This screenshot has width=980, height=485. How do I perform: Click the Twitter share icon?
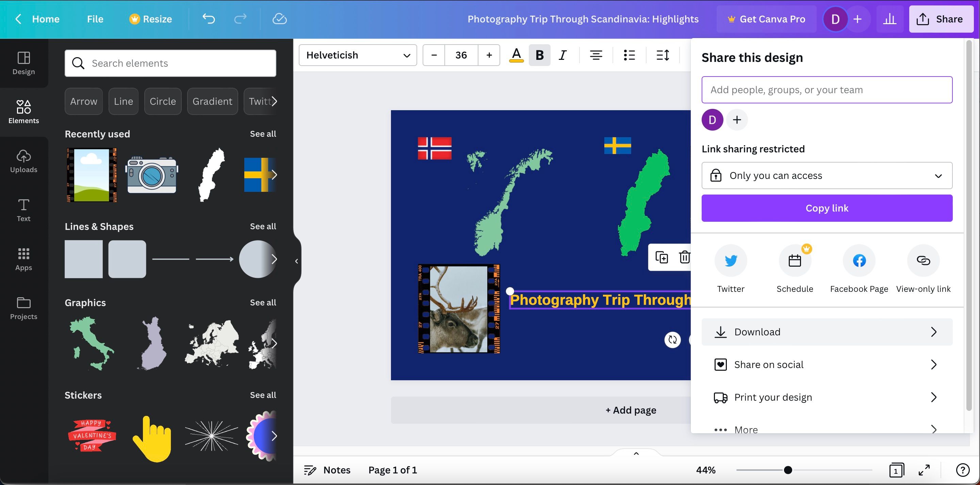click(731, 261)
